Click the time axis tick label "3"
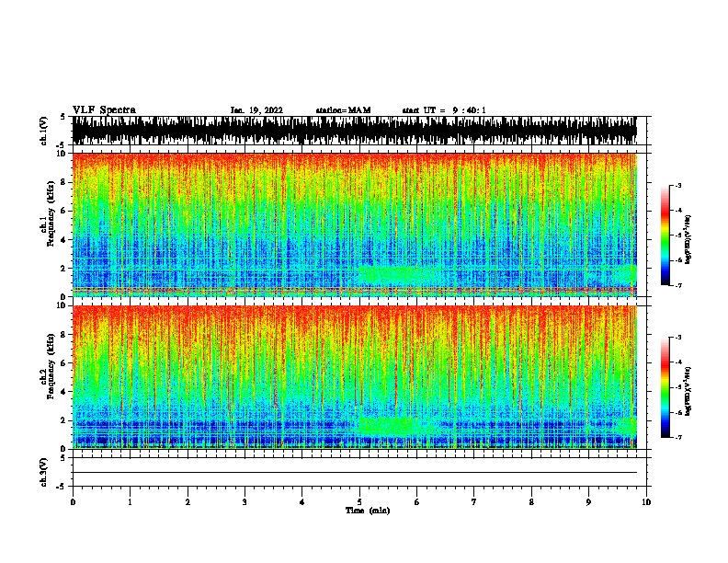Screen dimensions: 728x563 245,502
